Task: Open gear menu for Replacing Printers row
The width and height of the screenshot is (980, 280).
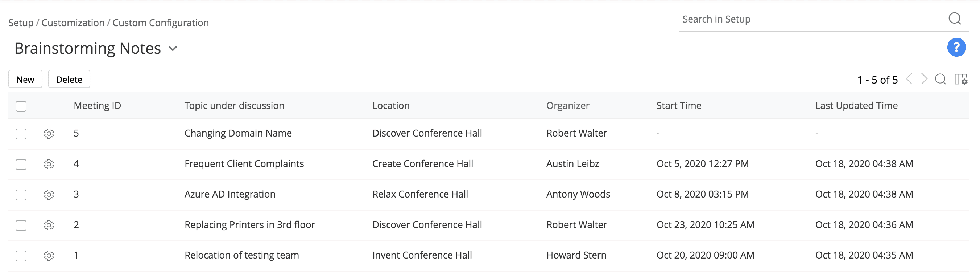Action: coord(49,225)
